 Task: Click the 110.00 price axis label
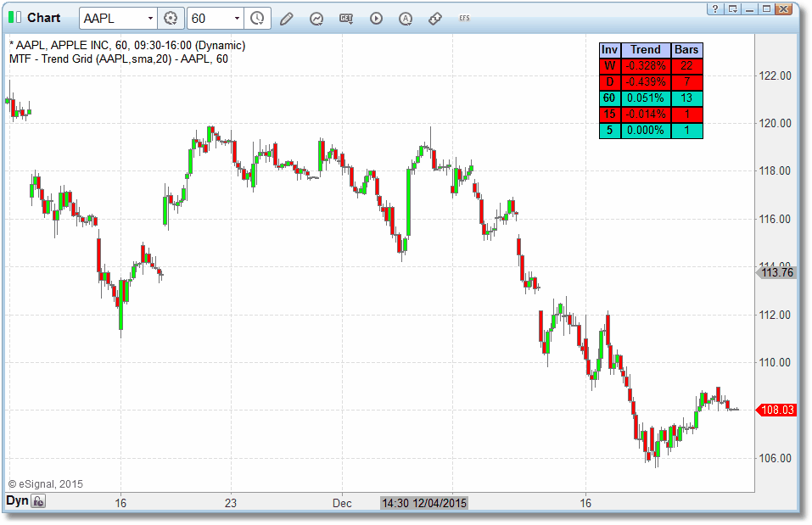pos(775,362)
